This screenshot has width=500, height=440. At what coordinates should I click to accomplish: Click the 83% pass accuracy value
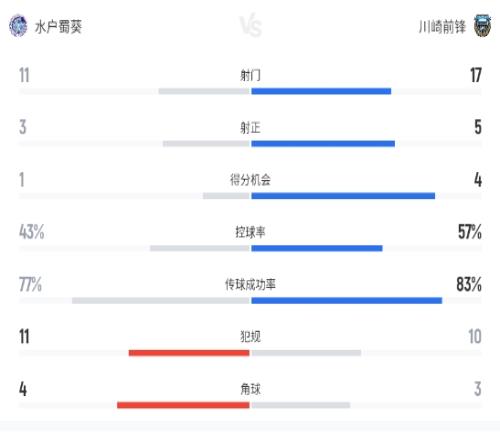tap(469, 284)
